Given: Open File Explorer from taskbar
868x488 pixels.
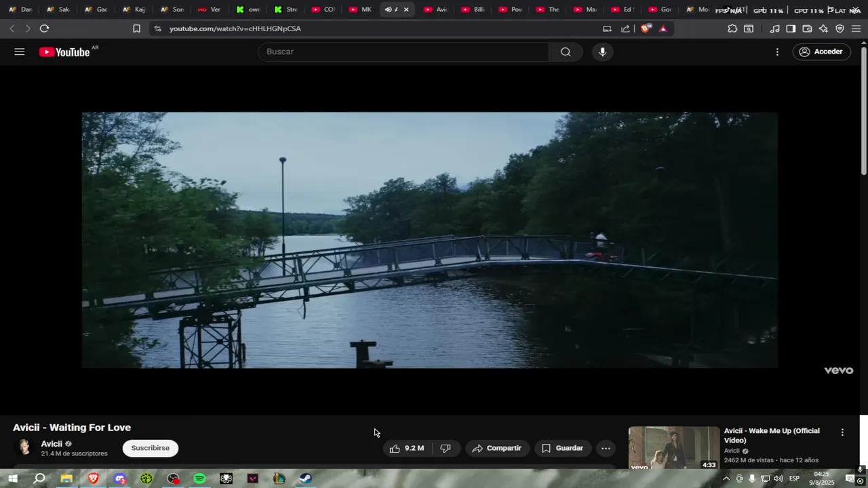Looking at the screenshot, I should tap(66, 479).
